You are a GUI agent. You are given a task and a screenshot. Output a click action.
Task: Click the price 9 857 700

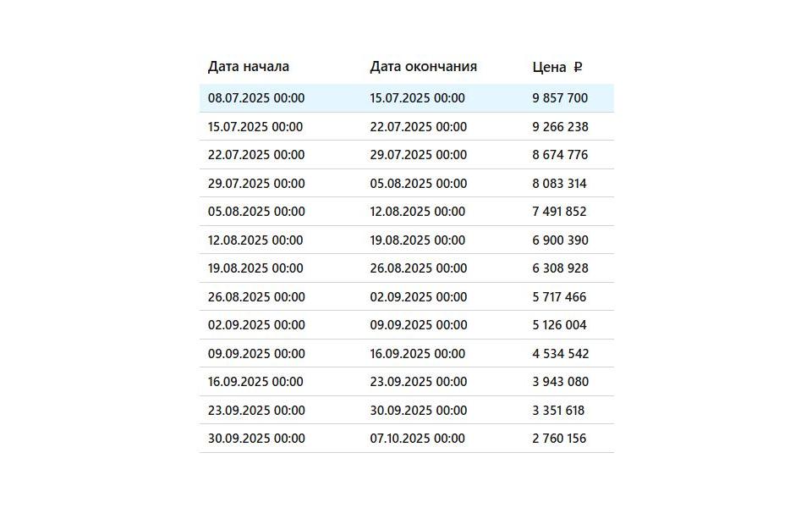[560, 97]
